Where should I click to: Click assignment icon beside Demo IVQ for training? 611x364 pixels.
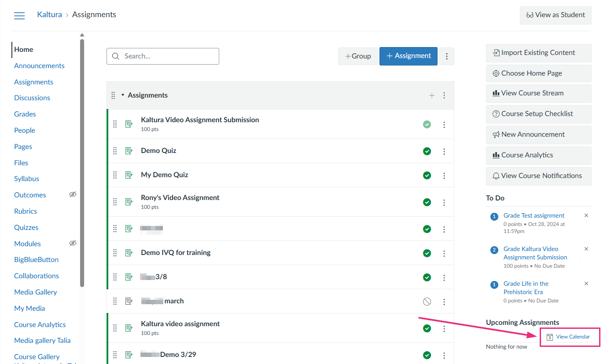129,253
